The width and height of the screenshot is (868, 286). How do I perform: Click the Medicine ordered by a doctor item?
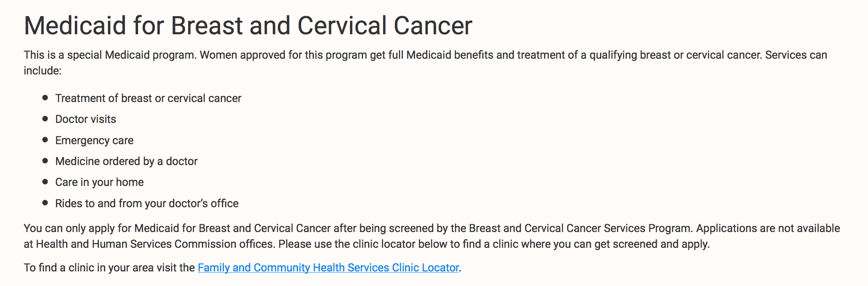(x=126, y=161)
